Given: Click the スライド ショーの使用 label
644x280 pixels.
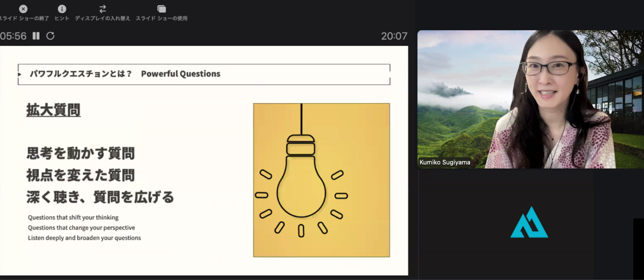Looking at the screenshot, I should pyautogui.click(x=161, y=18).
